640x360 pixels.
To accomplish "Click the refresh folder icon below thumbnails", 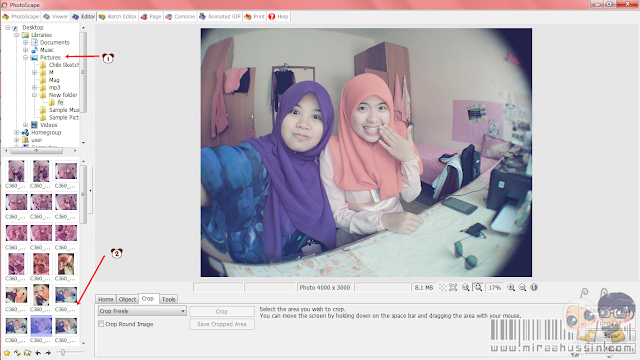I will 17,353.
